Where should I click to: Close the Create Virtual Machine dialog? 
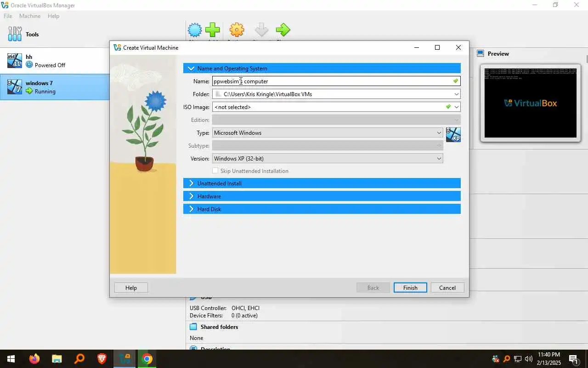tap(458, 47)
